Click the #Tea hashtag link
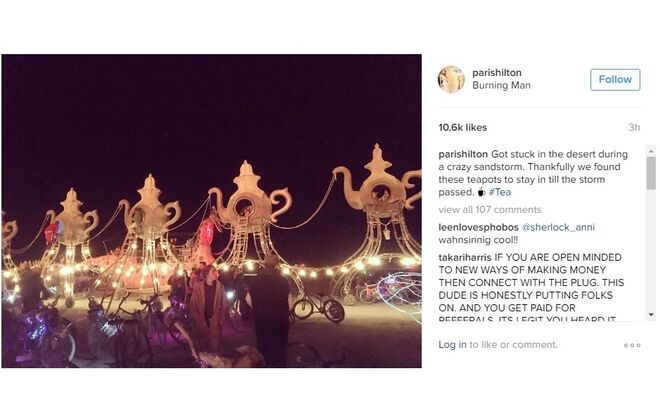The height and width of the screenshot is (416, 660). 500,192
